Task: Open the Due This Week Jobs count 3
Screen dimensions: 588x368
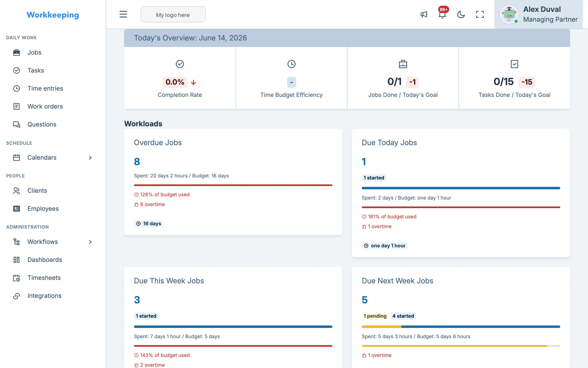Action: pos(137,300)
